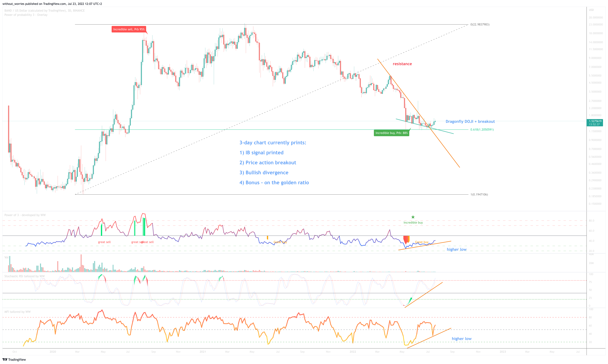Click the 'Vol' pane legend
The width and height of the screenshot is (608, 364).
(x=6, y=257)
